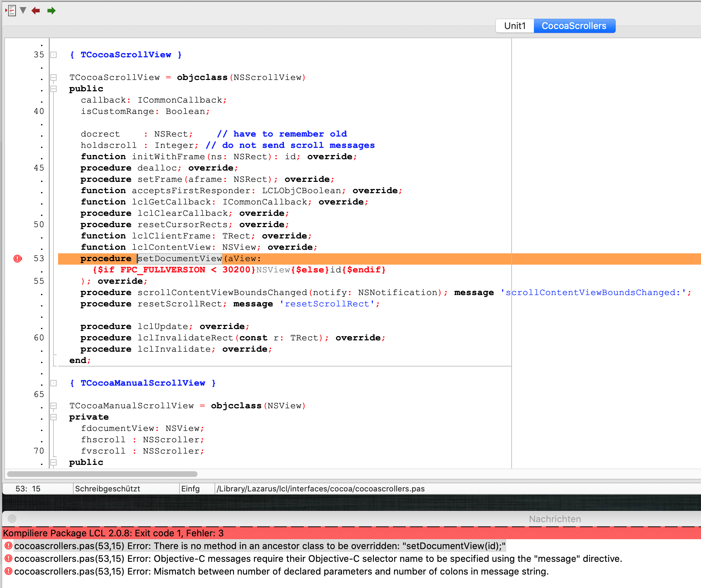Collapse the { TCocoaScrollView } comment fold
Viewport: 701px width, 588px height.
pyautogui.click(x=53, y=55)
